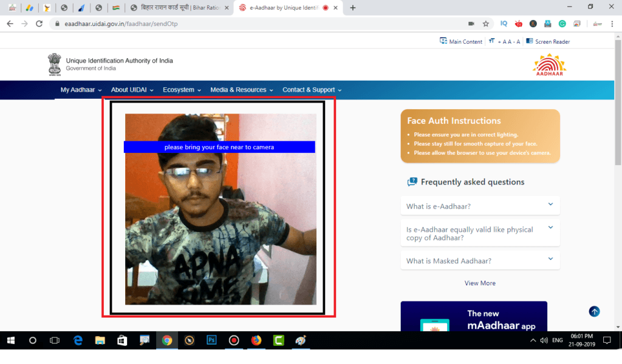Open the IQ browser extension

point(504,24)
